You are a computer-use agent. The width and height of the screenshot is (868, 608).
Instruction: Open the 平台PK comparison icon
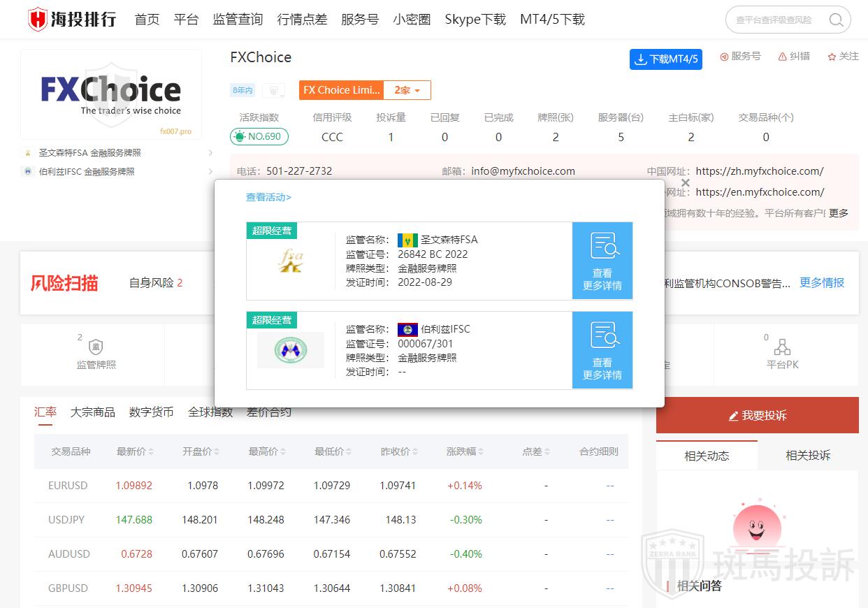pyautogui.click(x=782, y=347)
